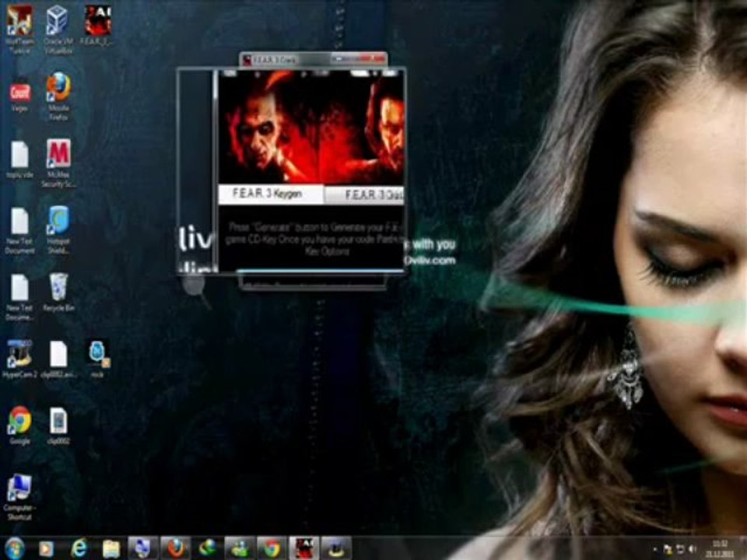The height and width of the screenshot is (560, 747).
Task: Switch to Firefox on the taskbar
Action: (175, 548)
